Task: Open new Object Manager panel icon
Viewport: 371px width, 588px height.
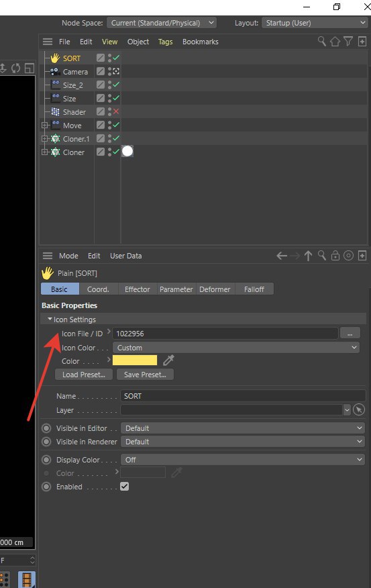Action: coord(362,41)
